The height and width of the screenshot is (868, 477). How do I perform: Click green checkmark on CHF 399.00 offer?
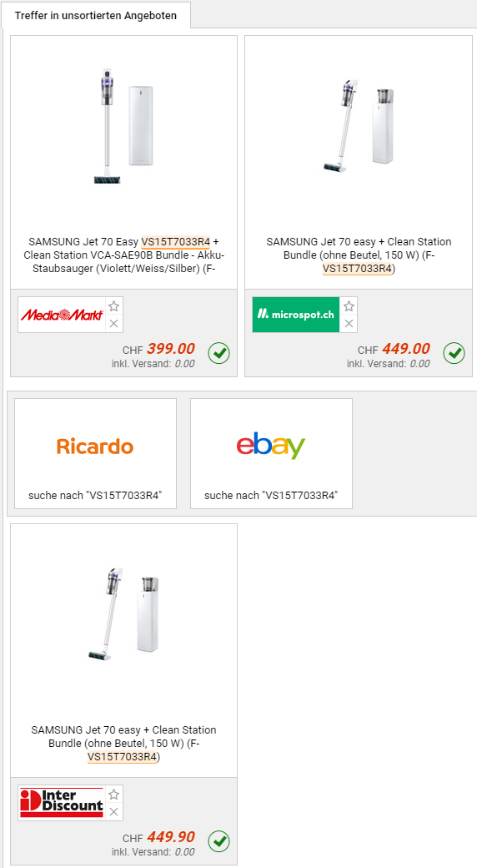pyautogui.click(x=219, y=352)
